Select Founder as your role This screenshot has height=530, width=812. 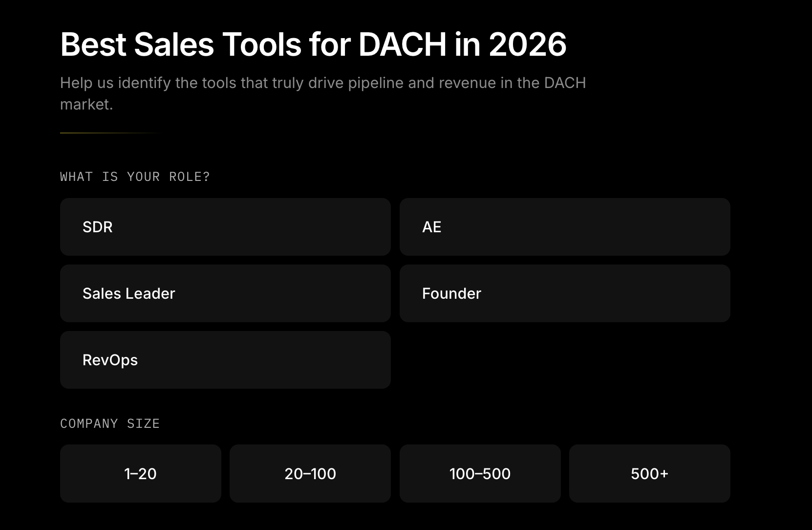565,293
